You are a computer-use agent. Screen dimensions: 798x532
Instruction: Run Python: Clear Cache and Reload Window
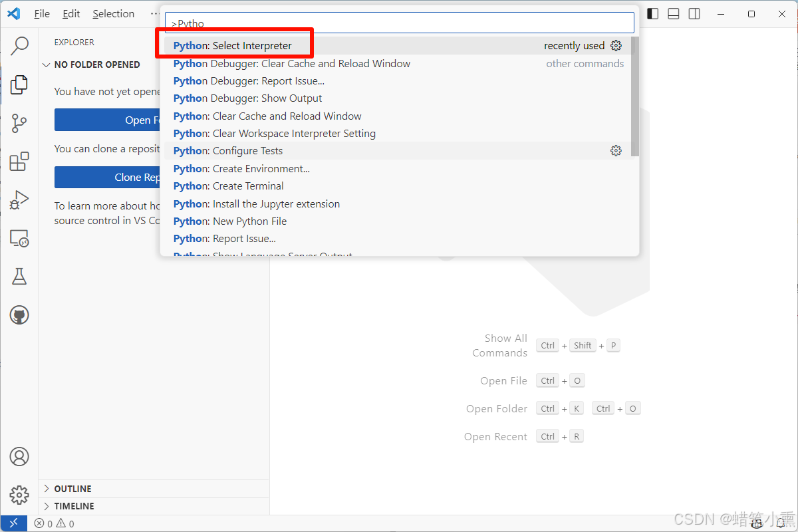pyautogui.click(x=397, y=116)
